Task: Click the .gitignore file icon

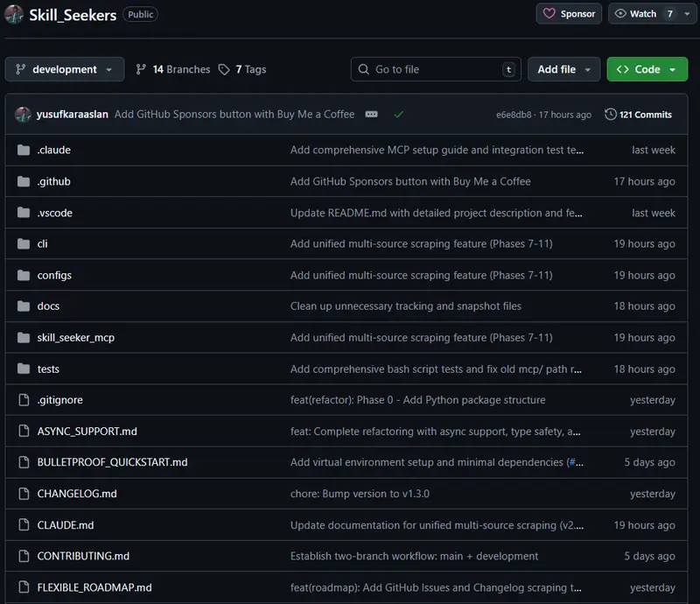Action: [24, 400]
